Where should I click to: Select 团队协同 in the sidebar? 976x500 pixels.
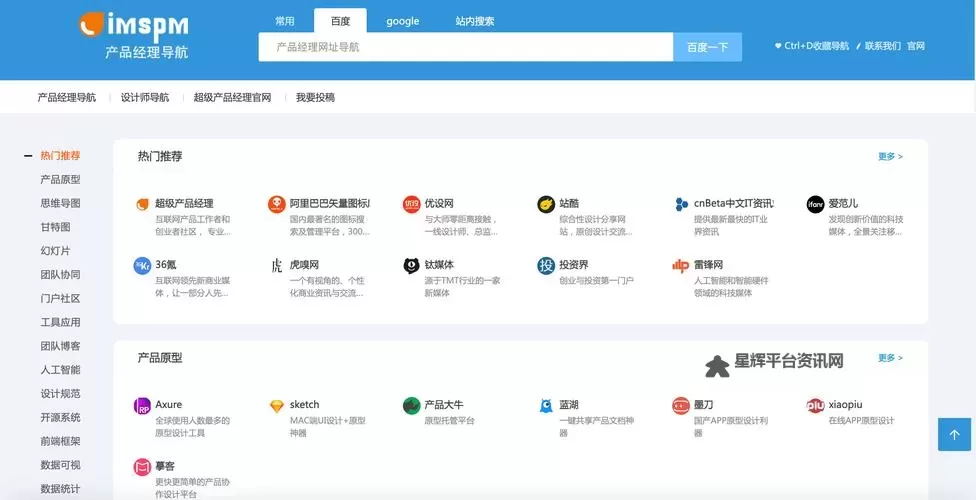pyautogui.click(x=60, y=275)
